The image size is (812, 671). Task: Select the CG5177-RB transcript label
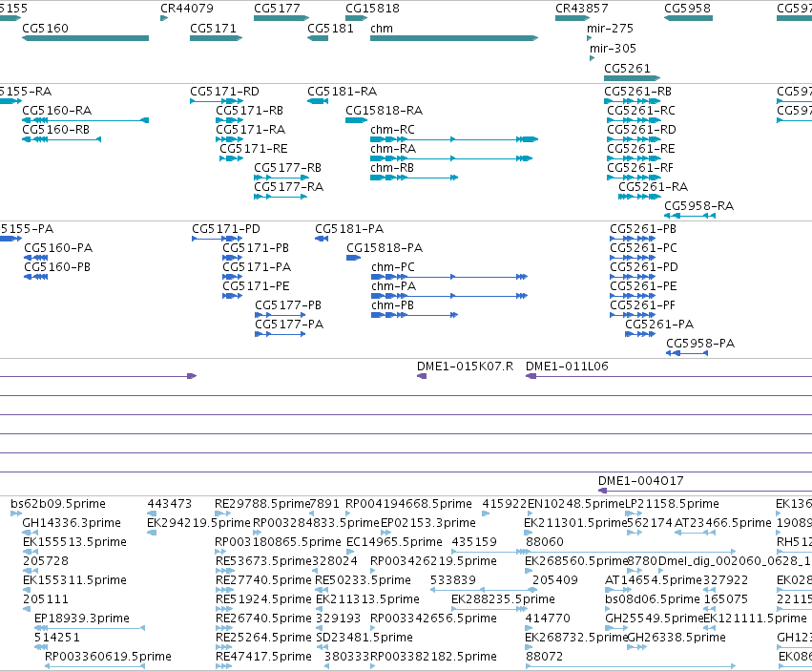[287, 168]
